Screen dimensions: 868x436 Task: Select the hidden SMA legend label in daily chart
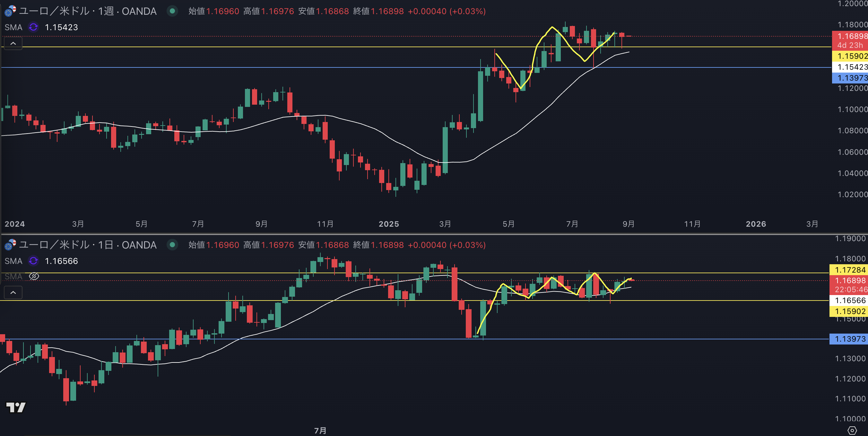[13, 277]
